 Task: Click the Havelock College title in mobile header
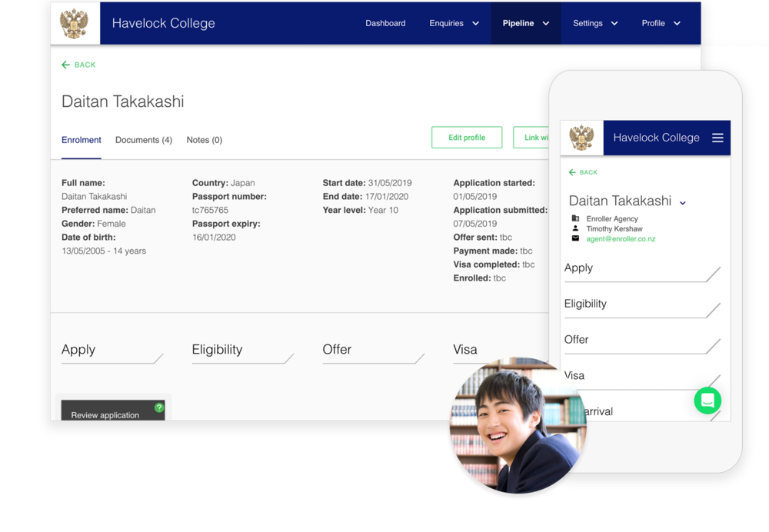click(656, 138)
